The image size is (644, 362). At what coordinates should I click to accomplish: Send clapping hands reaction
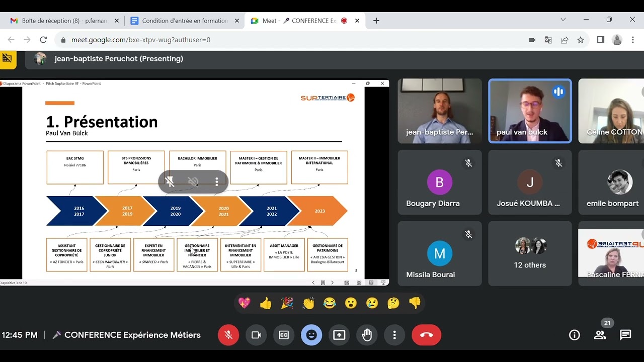(x=308, y=303)
